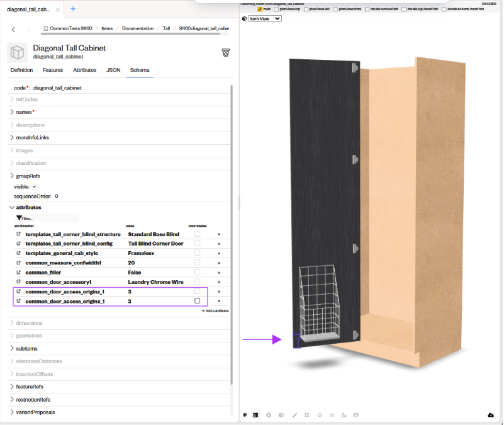Remove the common_measure_confwidth1 attribute
504x425 pixels.
point(219,263)
